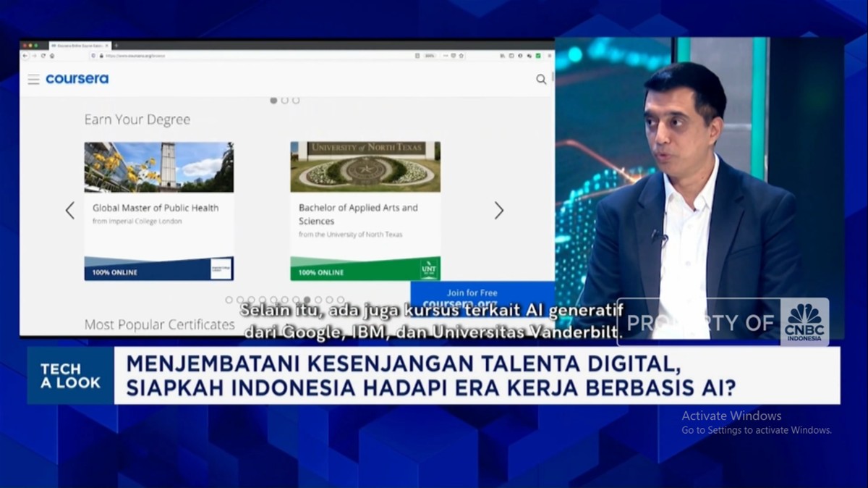Open the browser library icon
The height and width of the screenshot is (488, 868).
coord(502,56)
